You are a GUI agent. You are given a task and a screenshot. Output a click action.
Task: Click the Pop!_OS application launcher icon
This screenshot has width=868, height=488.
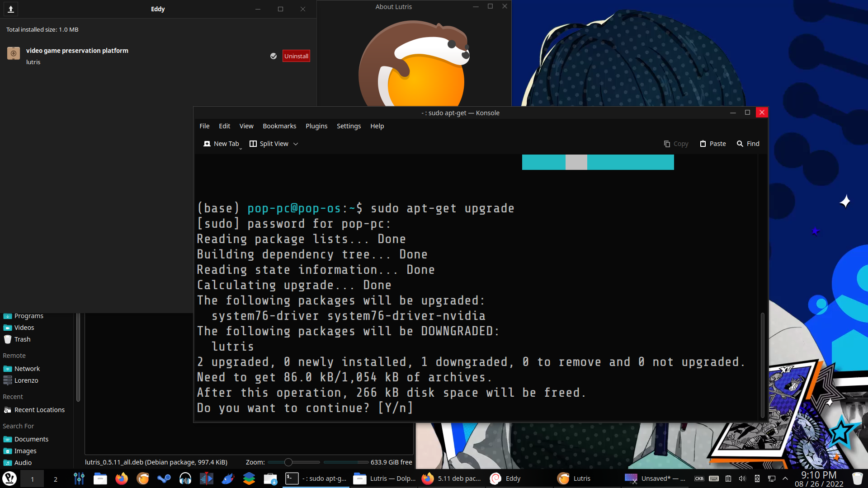point(9,479)
